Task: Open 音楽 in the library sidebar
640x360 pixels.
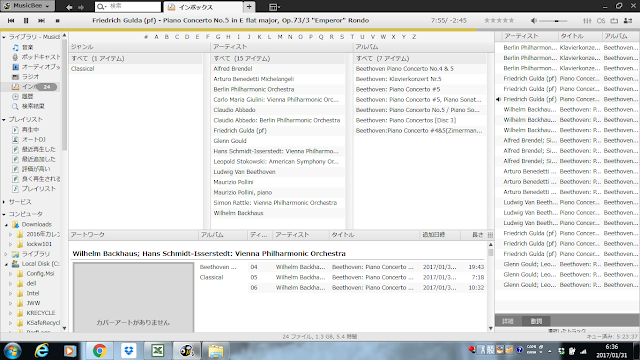Action: [28, 47]
